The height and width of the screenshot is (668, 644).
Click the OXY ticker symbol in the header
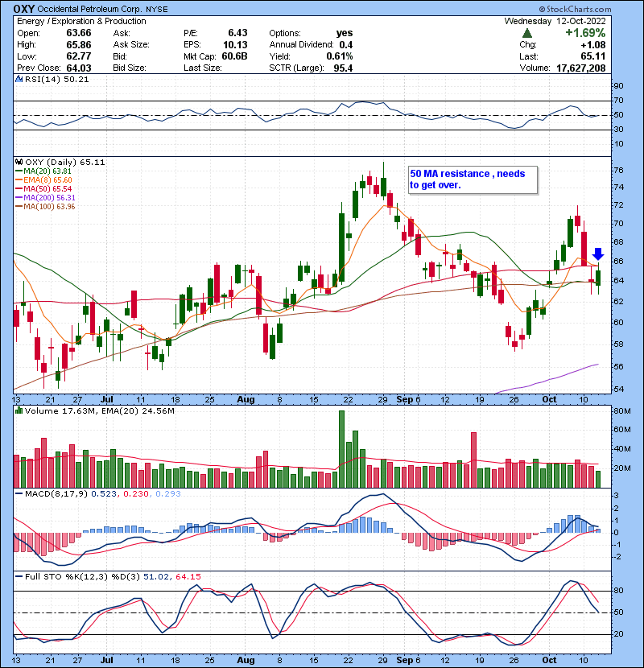[x=24, y=9]
